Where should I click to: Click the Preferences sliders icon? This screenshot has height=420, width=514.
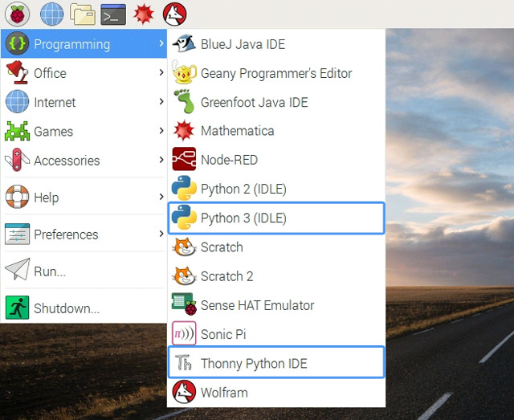[17, 234]
